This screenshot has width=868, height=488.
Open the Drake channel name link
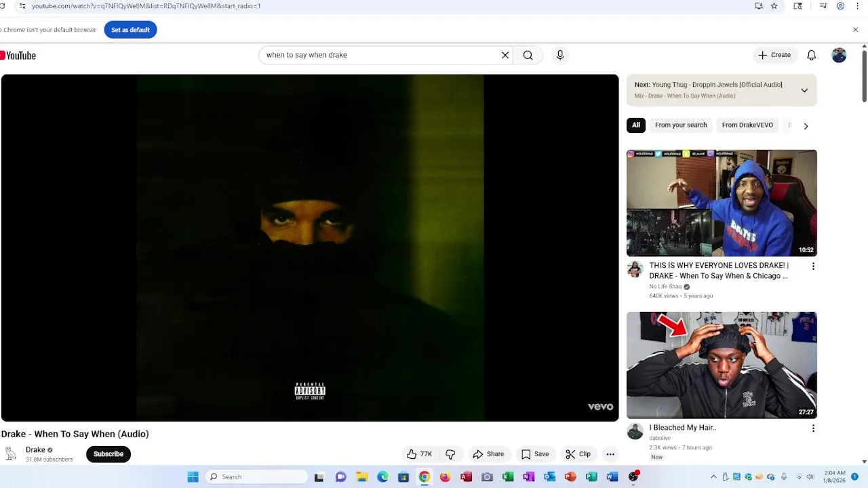[35, 450]
